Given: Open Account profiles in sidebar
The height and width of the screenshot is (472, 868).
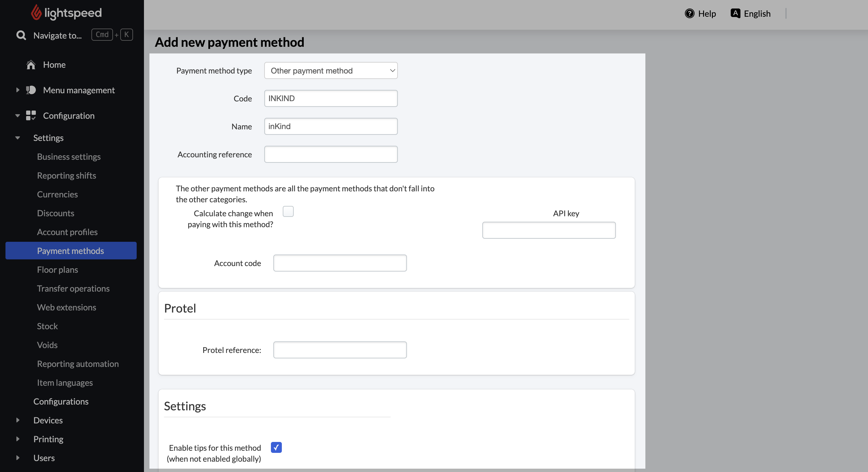Looking at the screenshot, I should click(67, 232).
